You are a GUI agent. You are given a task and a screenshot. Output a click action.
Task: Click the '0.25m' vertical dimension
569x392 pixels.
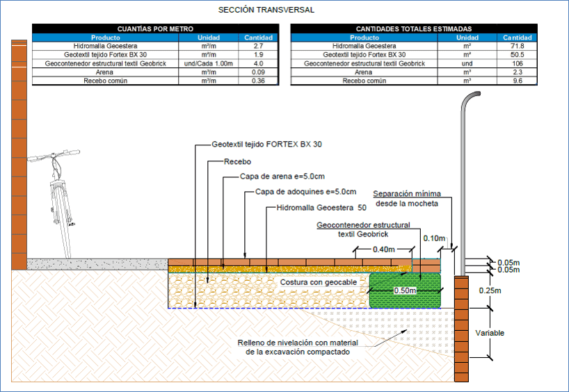click(x=490, y=291)
